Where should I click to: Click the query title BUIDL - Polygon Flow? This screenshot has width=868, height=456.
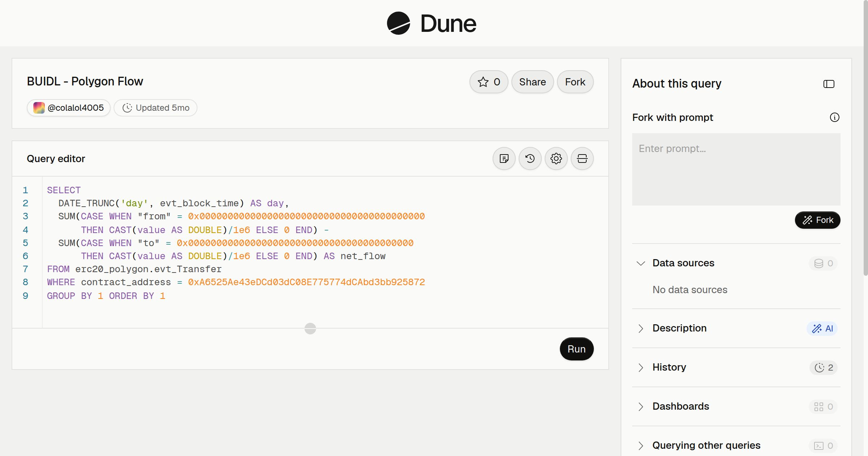tap(85, 81)
